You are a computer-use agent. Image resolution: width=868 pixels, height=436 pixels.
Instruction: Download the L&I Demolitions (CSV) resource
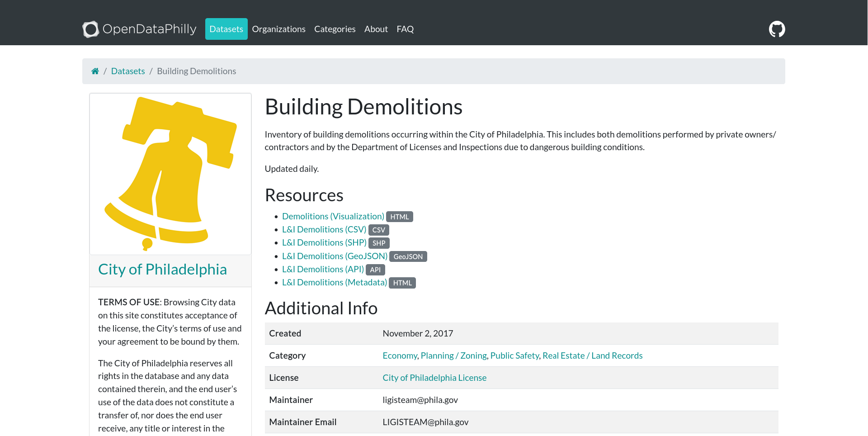[x=324, y=230]
